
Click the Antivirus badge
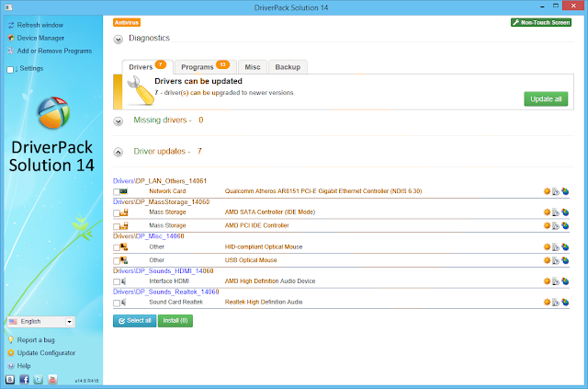coord(127,22)
